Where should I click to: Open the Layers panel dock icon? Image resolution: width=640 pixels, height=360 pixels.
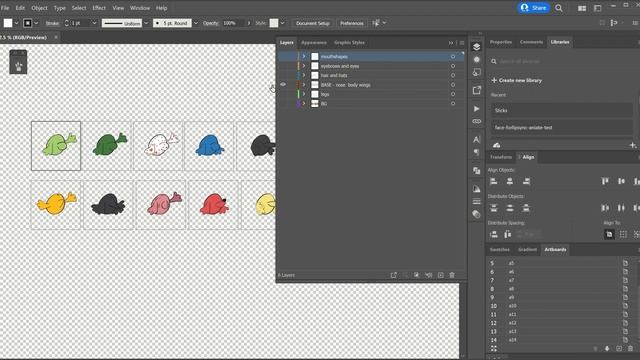pos(476,47)
